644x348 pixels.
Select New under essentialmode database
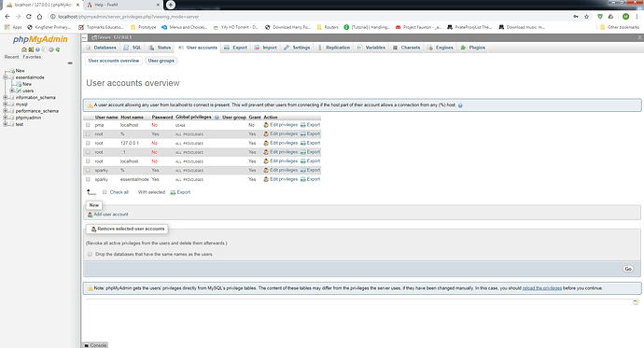coord(27,84)
